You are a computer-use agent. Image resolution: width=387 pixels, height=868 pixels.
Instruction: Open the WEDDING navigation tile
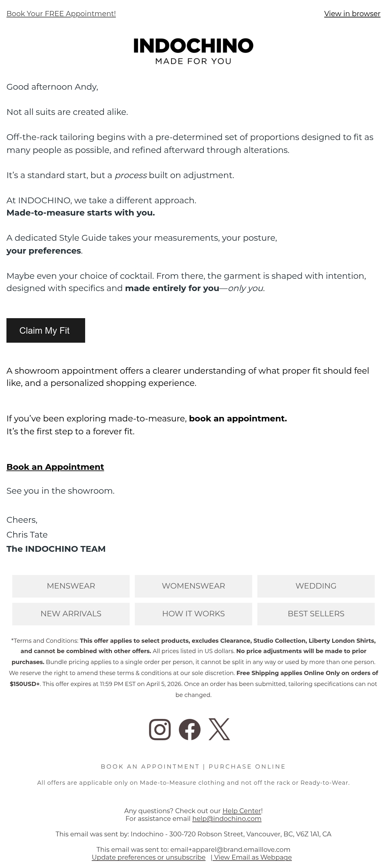pos(316,586)
